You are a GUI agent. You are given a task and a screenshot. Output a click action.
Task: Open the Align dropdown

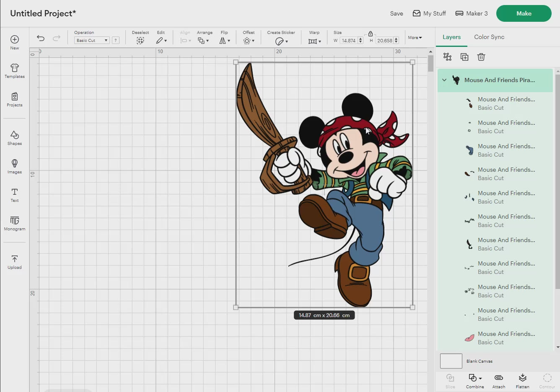pyautogui.click(x=186, y=41)
